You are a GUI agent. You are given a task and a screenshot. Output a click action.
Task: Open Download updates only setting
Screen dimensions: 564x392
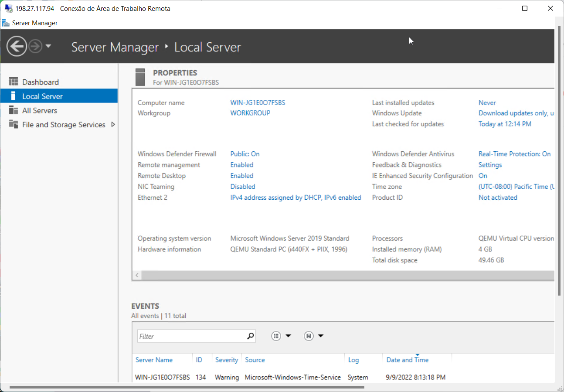516,113
